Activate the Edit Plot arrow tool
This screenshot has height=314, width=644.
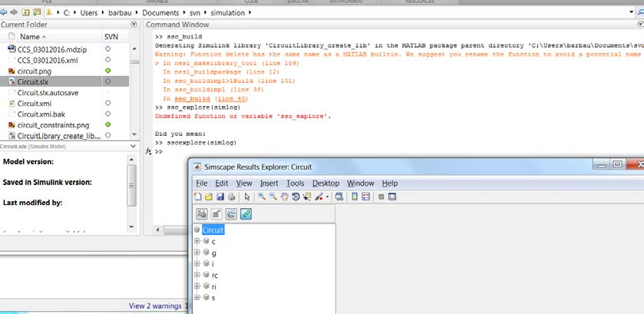247,197
